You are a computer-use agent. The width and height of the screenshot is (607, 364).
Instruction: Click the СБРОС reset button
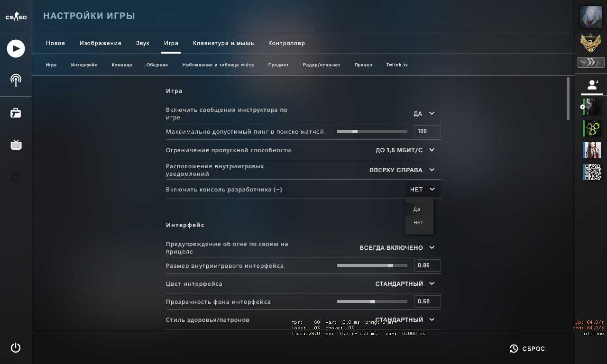[527, 349]
